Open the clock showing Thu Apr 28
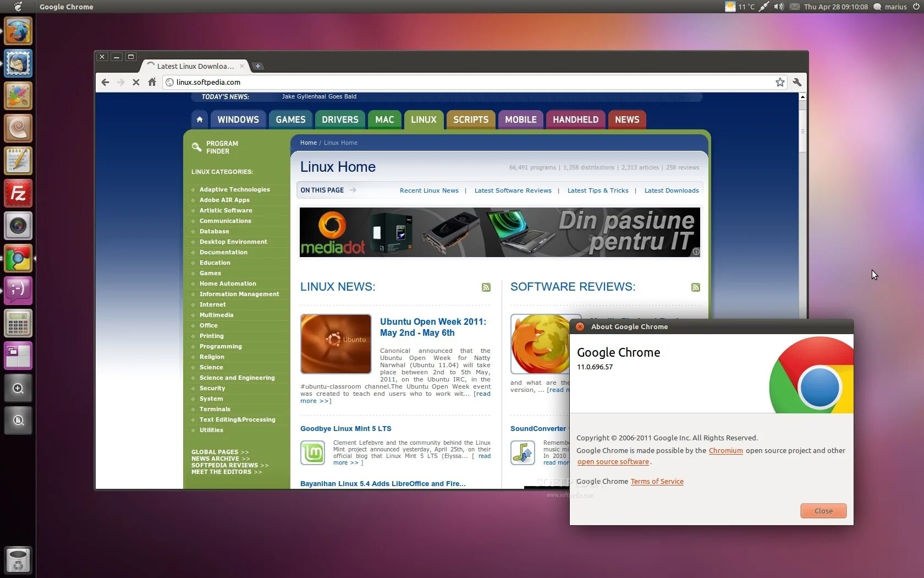 [x=836, y=7]
